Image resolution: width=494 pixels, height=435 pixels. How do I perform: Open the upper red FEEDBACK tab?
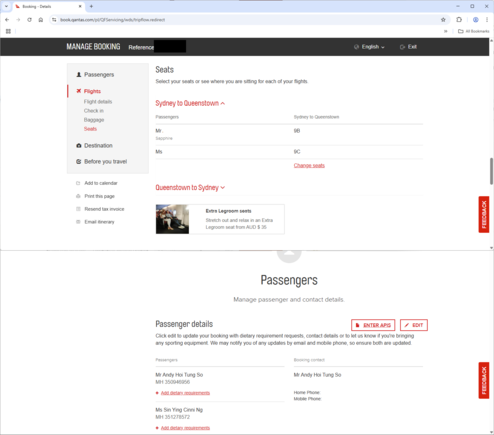484,214
